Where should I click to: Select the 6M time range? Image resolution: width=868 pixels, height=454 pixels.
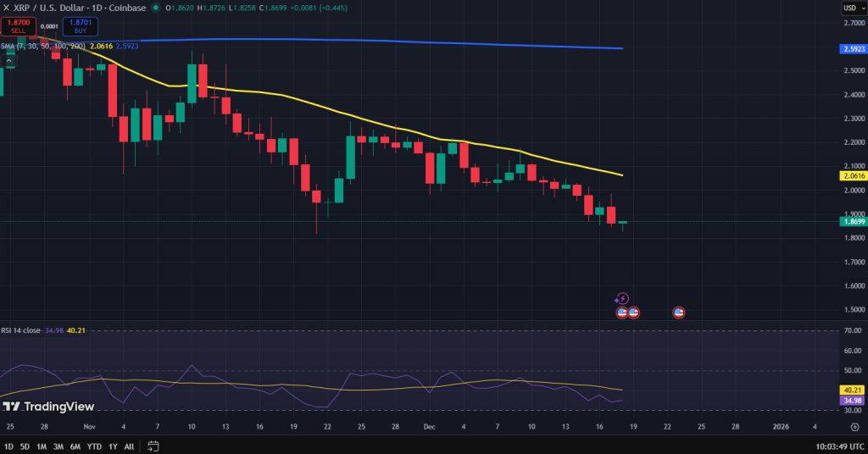pyautogui.click(x=75, y=446)
